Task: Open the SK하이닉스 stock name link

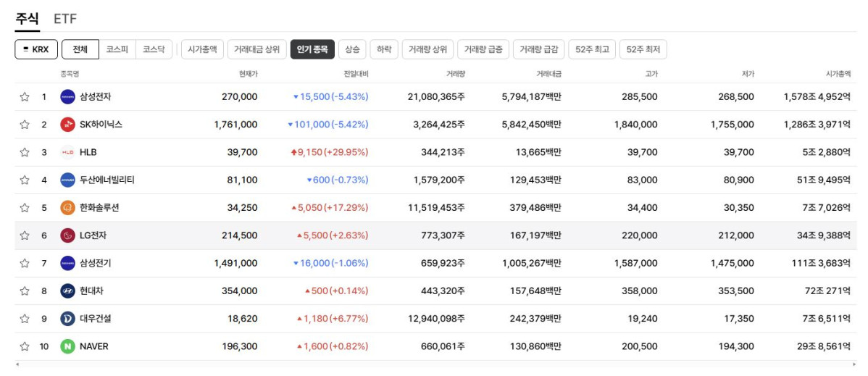Action: tap(101, 125)
